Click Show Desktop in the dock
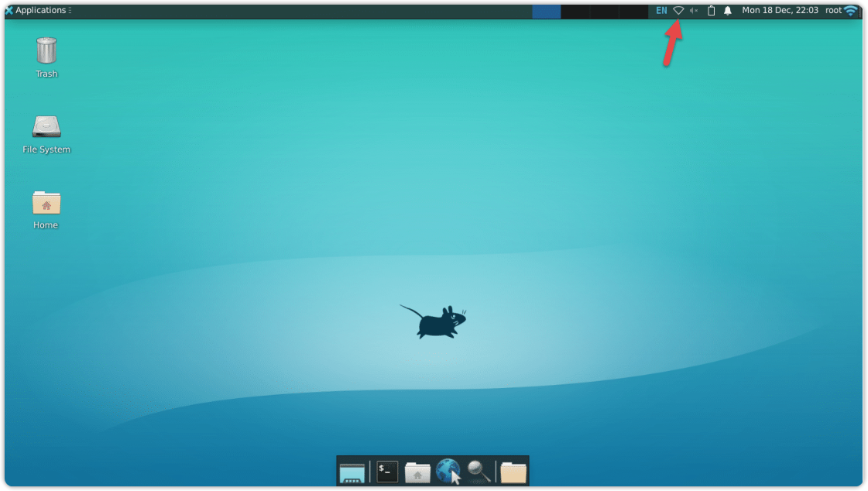This screenshot has width=868, height=491. tap(352, 472)
